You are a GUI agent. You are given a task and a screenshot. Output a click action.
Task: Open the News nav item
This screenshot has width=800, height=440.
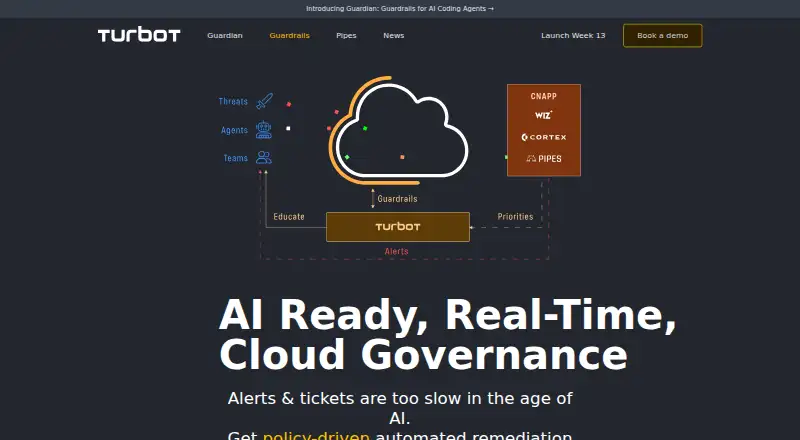click(393, 35)
